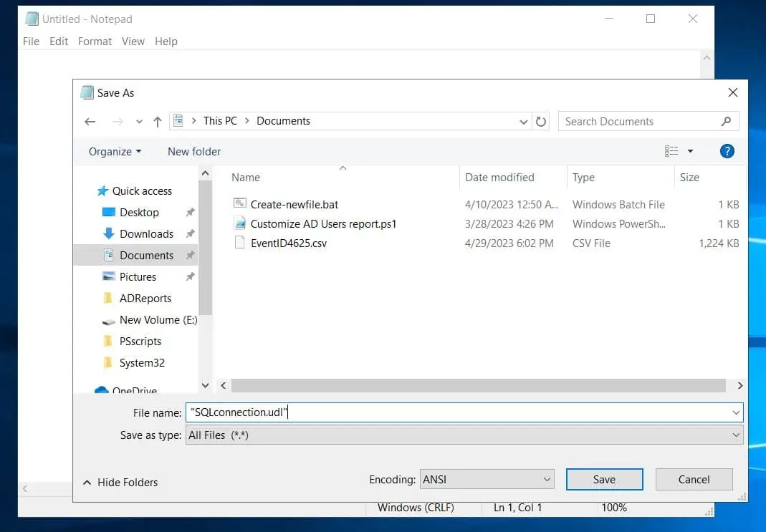Click the Save As dialog icon
The width and height of the screenshot is (766, 532).
coord(87,92)
